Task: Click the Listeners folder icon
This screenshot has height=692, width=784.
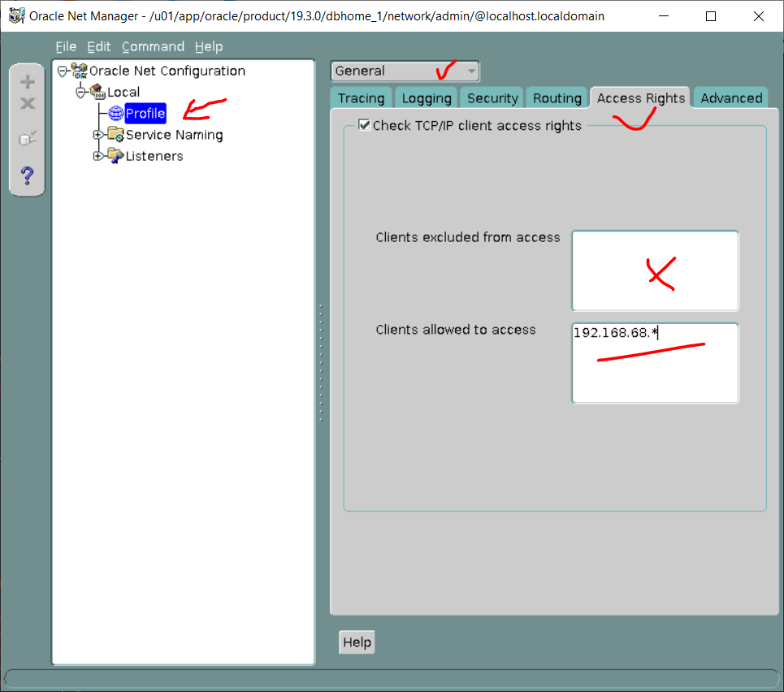Action: coord(115,156)
